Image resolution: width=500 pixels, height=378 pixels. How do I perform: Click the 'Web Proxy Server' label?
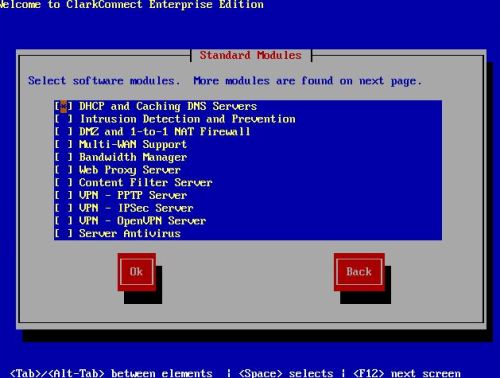click(130, 170)
